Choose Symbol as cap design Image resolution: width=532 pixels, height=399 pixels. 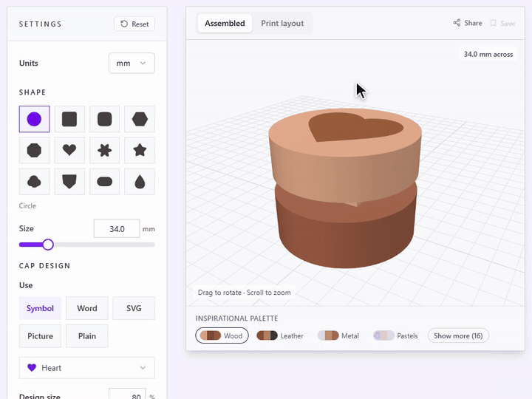40,308
